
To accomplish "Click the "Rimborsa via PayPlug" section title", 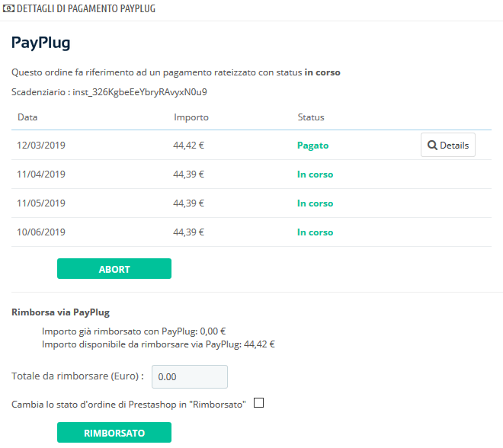I will click(x=59, y=312).
